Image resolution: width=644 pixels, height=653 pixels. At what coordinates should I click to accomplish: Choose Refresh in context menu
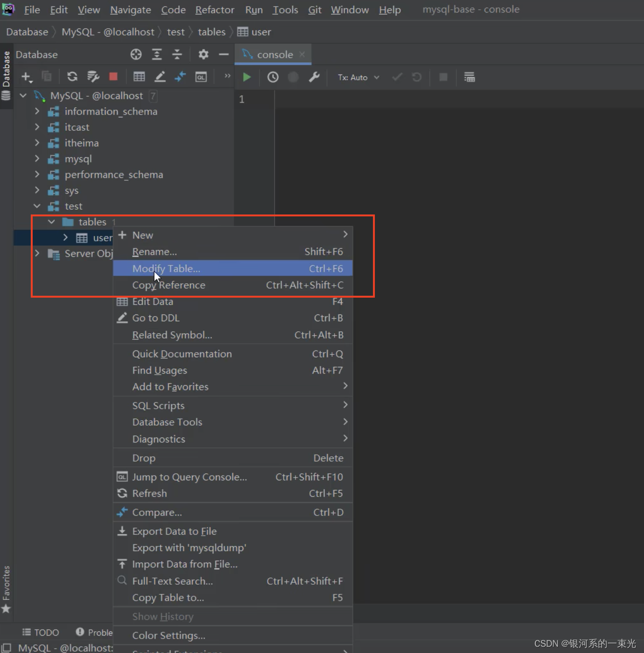coord(233,493)
